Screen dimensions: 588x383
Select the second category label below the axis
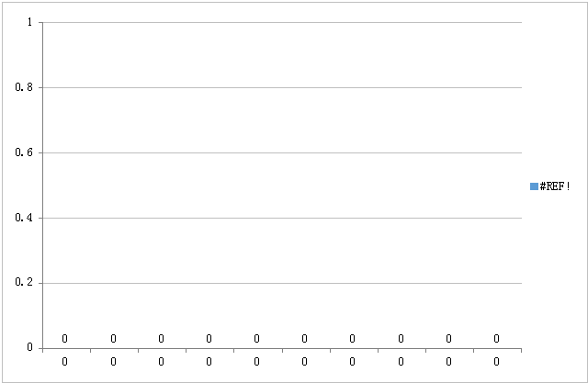pos(113,362)
